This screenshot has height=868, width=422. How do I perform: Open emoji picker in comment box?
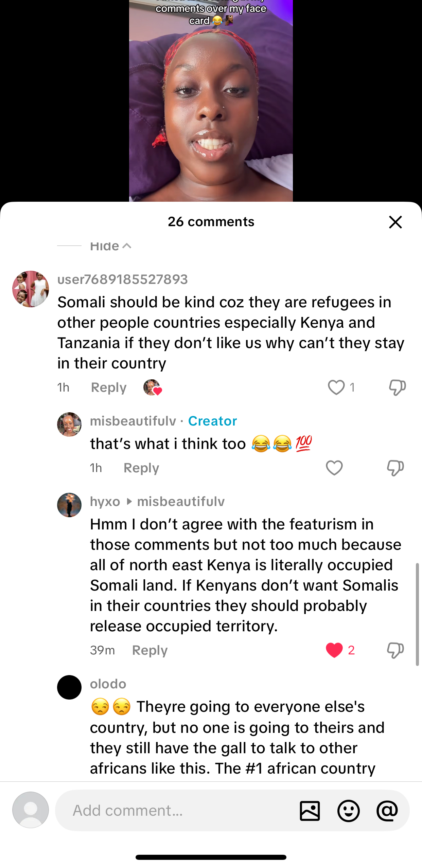349,811
